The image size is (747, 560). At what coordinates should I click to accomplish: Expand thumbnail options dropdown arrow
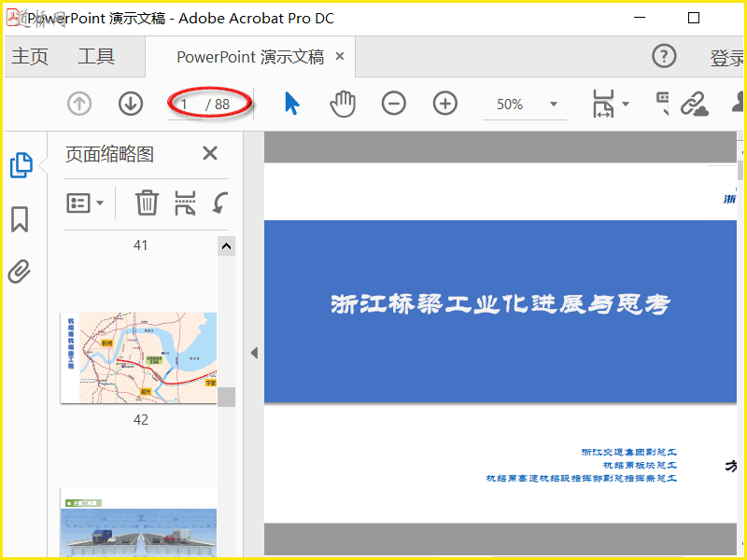100,203
